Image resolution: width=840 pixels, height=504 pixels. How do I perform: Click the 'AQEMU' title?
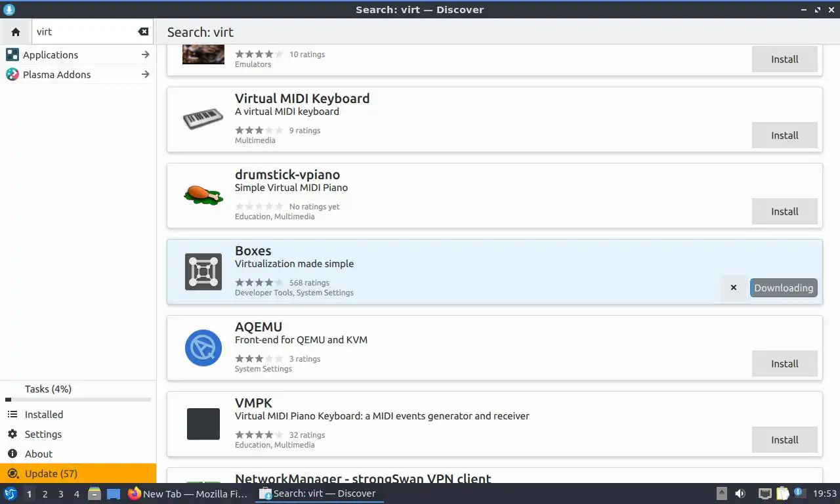[x=258, y=327]
